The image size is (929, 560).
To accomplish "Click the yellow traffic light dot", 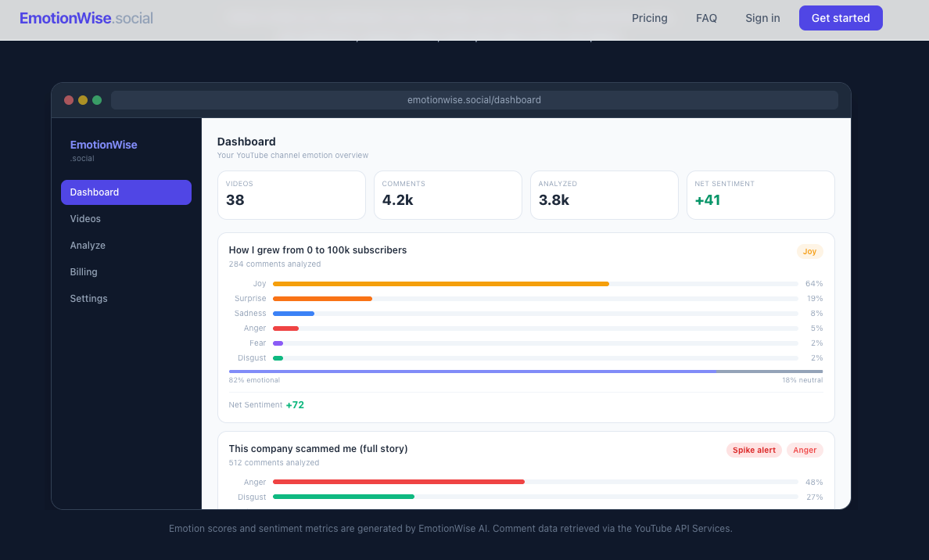I will point(83,99).
